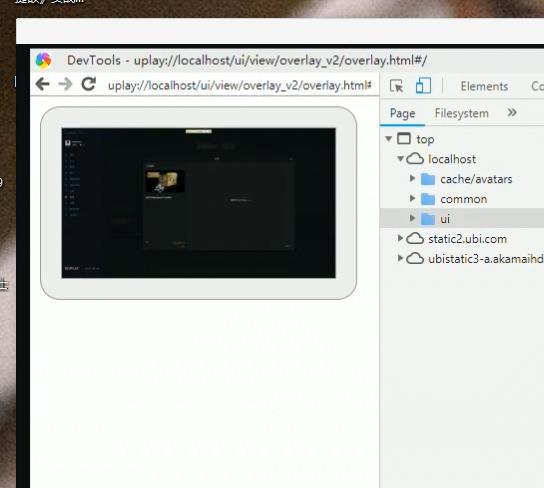Activate the inspect element picker icon
This screenshot has width=544, height=488.
coord(397,86)
